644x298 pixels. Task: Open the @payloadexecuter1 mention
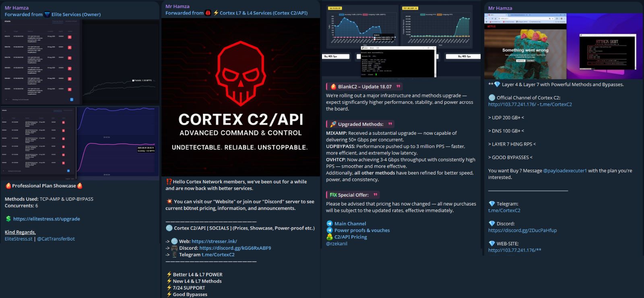tap(565, 171)
